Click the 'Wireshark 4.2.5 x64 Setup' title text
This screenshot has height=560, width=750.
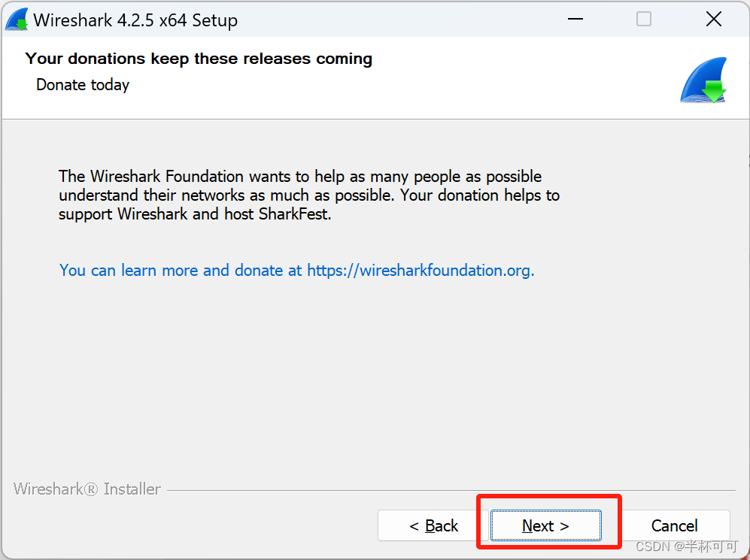[x=135, y=20]
